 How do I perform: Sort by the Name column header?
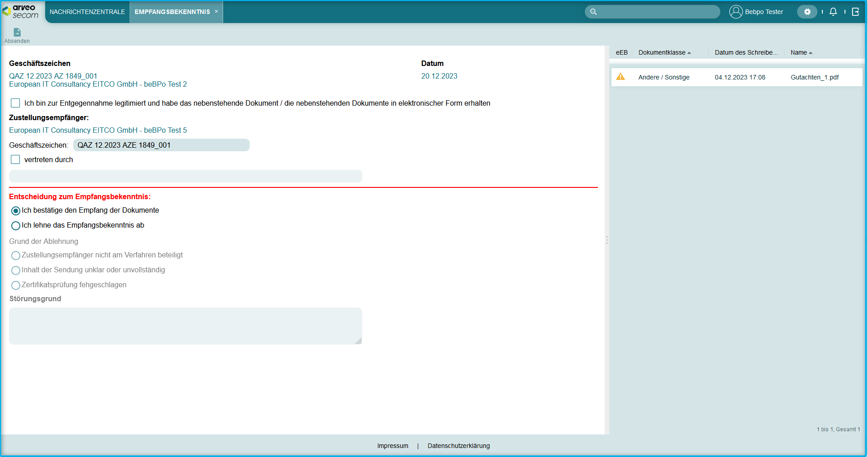coord(798,52)
